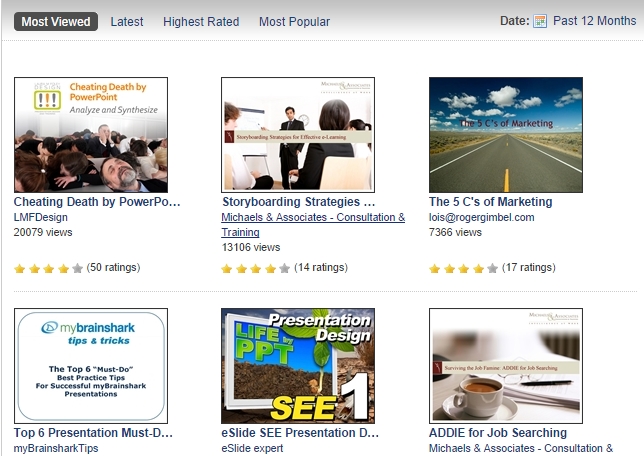Switch to the Latest tab
Image resolution: width=644 pixels, height=456 pixels.
[127, 22]
